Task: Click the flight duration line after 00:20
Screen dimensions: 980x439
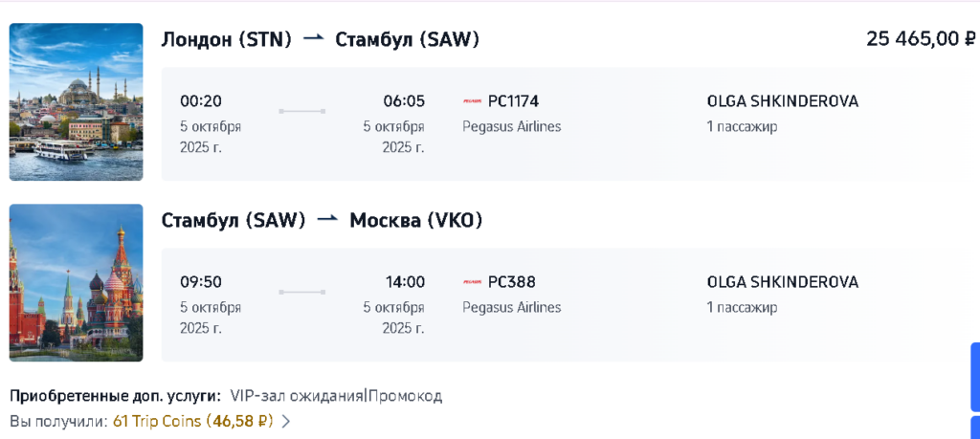Action: [x=301, y=112]
